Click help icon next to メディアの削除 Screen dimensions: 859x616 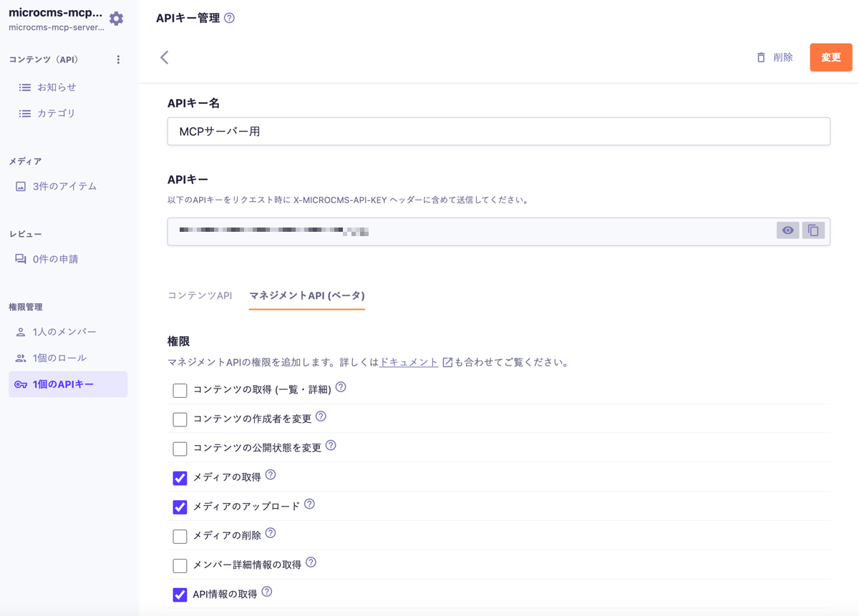click(x=271, y=533)
